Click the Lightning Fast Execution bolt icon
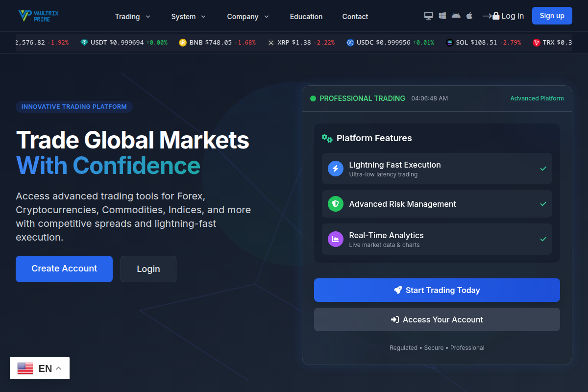Viewport: 588px width, 392px height. point(336,169)
